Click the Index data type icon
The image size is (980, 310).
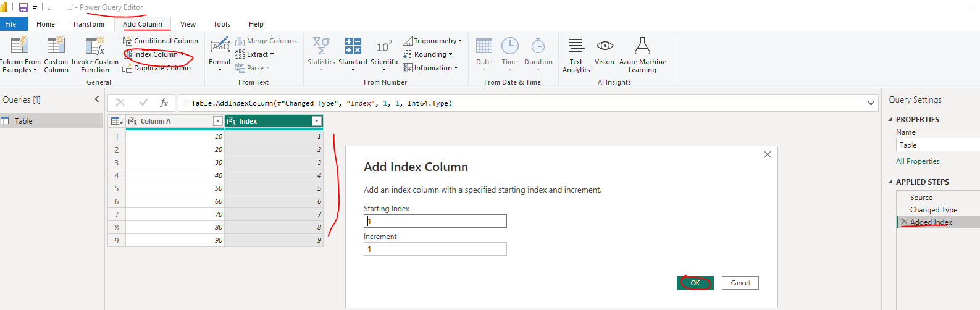point(231,121)
